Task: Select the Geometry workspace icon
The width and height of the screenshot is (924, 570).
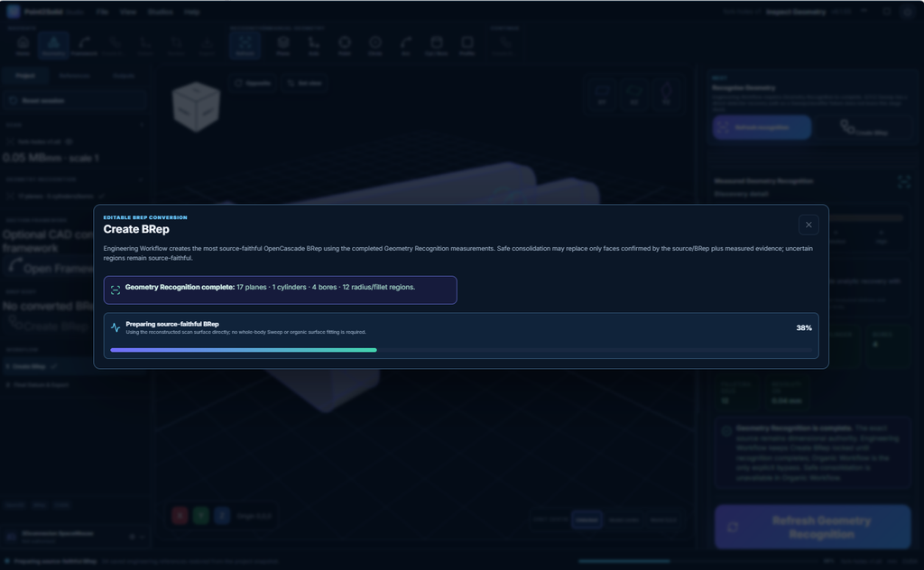Action: pos(53,45)
